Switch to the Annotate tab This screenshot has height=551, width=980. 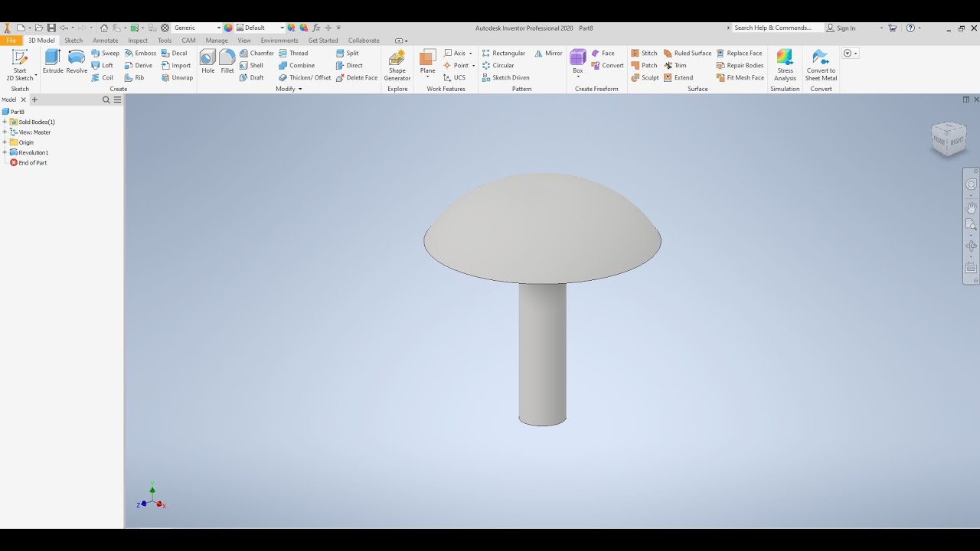106,41
